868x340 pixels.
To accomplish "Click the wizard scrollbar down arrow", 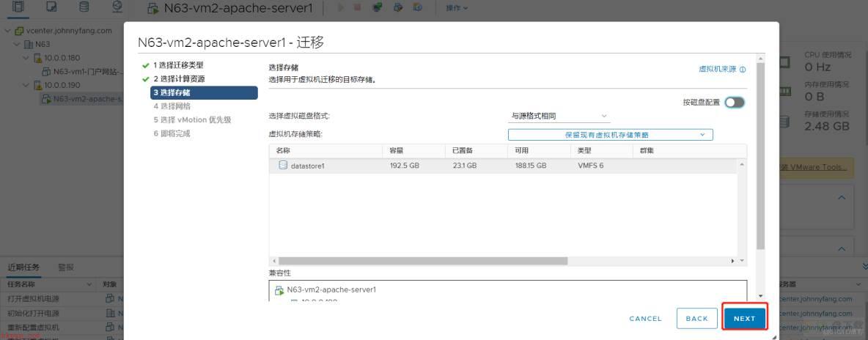I will click(761, 296).
